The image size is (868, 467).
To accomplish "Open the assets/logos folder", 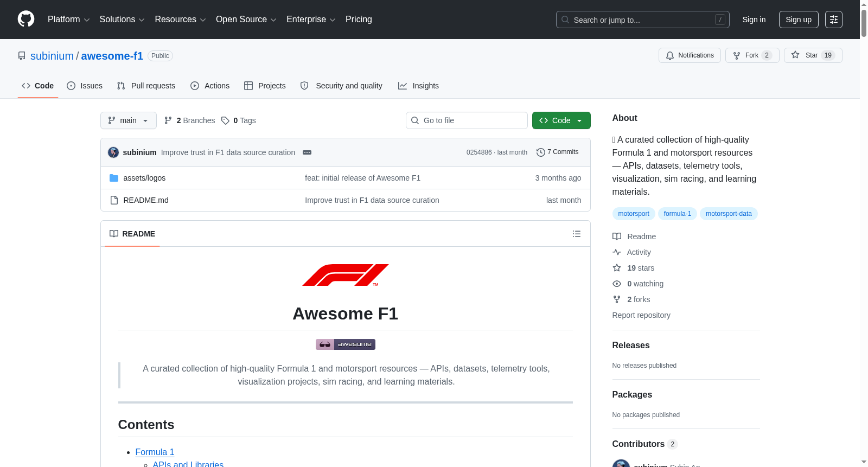I will point(144,178).
